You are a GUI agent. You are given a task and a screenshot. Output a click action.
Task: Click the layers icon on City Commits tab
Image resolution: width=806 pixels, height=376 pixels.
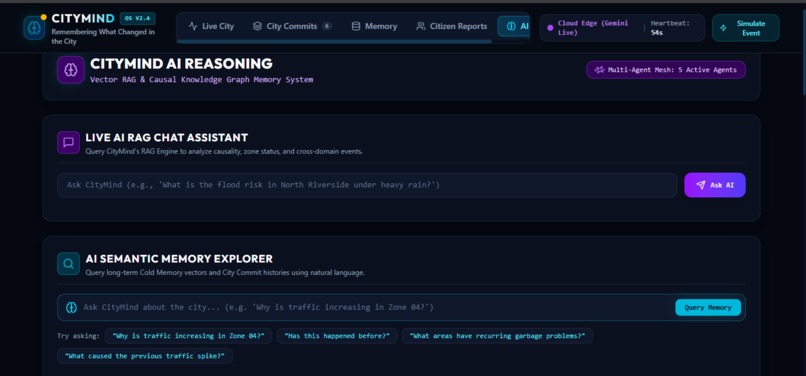pyautogui.click(x=258, y=26)
